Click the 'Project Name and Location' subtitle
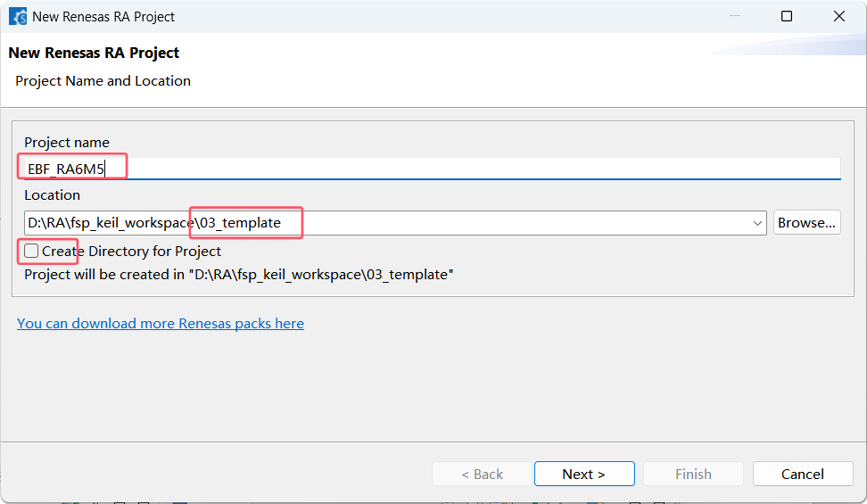The image size is (867, 504). point(103,81)
